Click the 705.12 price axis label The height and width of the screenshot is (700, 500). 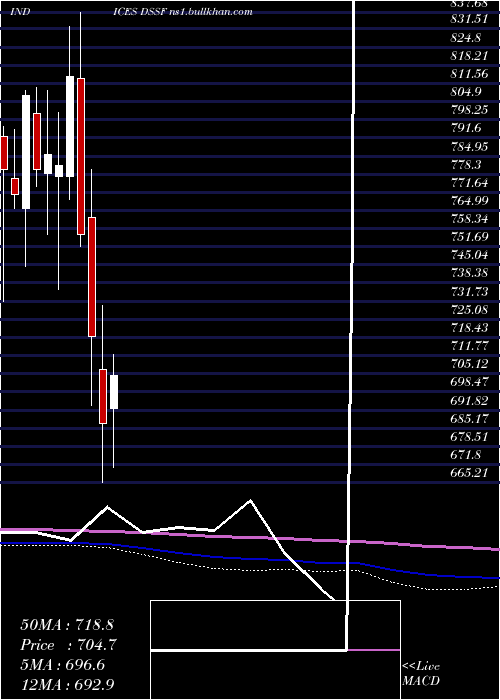(470, 363)
